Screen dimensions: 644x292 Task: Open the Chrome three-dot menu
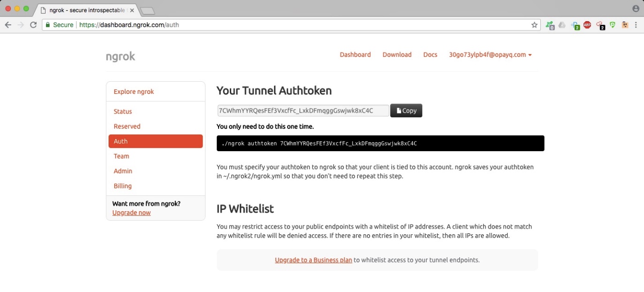(x=636, y=25)
